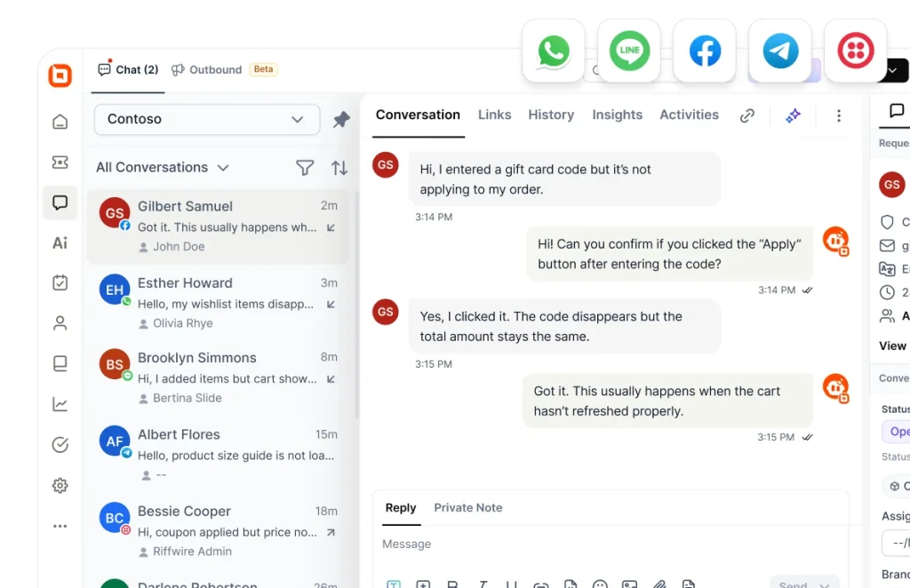Open Esther Howard's conversation

(218, 303)
